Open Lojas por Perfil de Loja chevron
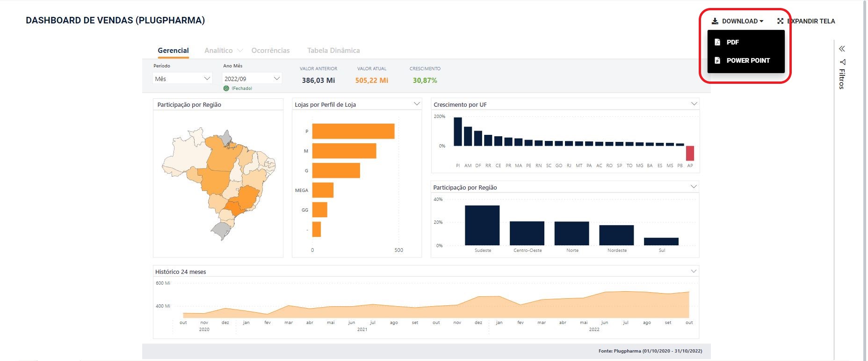Viewport: 868px width, 361px height. point(417,104)
